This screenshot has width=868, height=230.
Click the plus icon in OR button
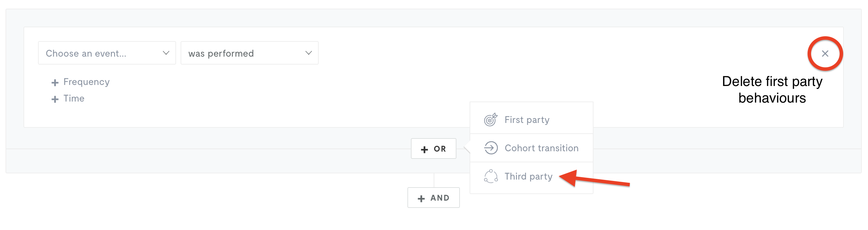pos(424,149)
